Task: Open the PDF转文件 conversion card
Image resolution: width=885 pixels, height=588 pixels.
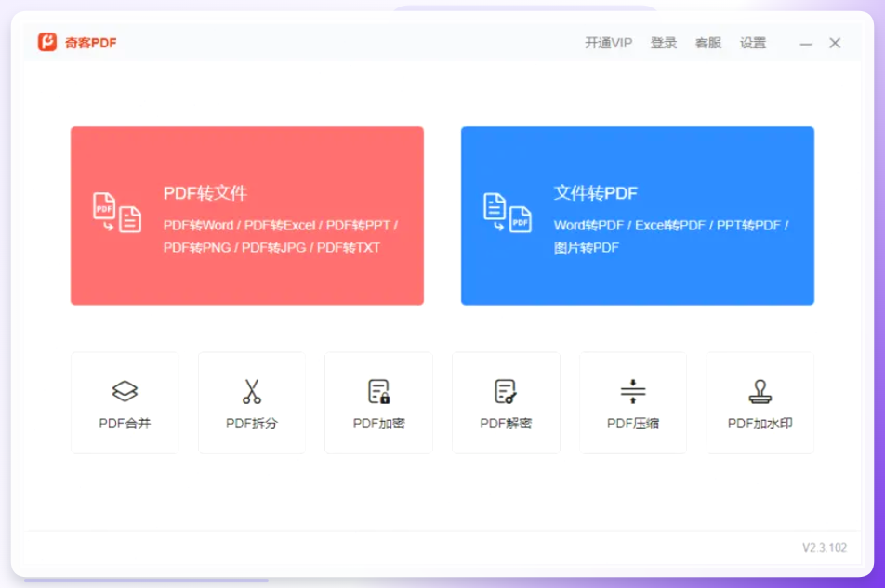Action: tap(247, 216)
